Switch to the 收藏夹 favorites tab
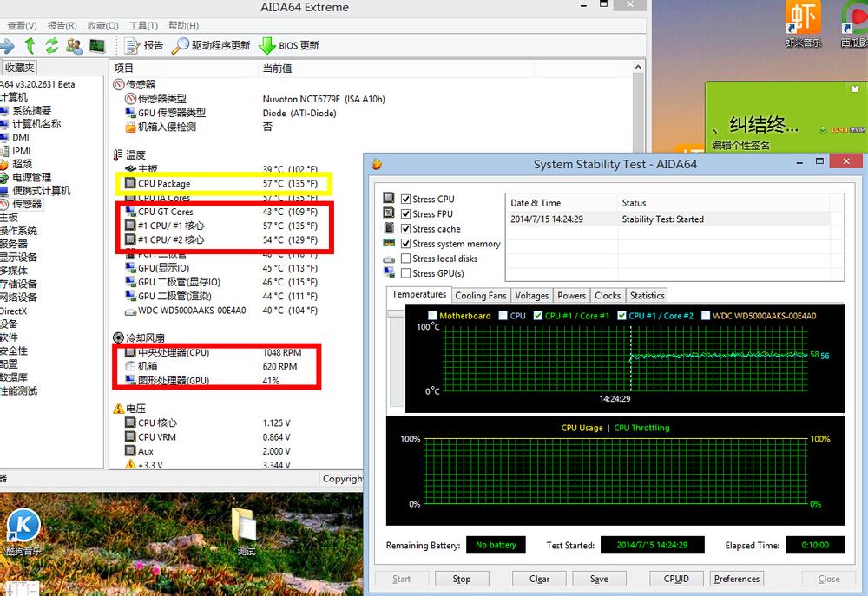The image size is (868, 596). pos(19,68)
